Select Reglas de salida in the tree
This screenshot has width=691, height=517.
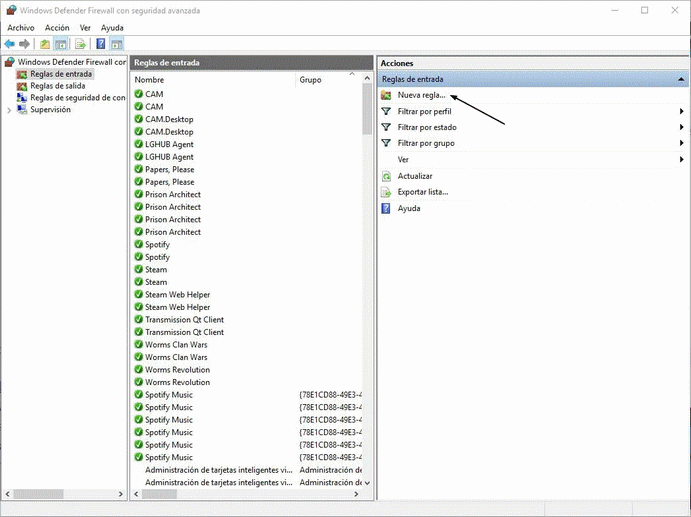tap(58, 86)
